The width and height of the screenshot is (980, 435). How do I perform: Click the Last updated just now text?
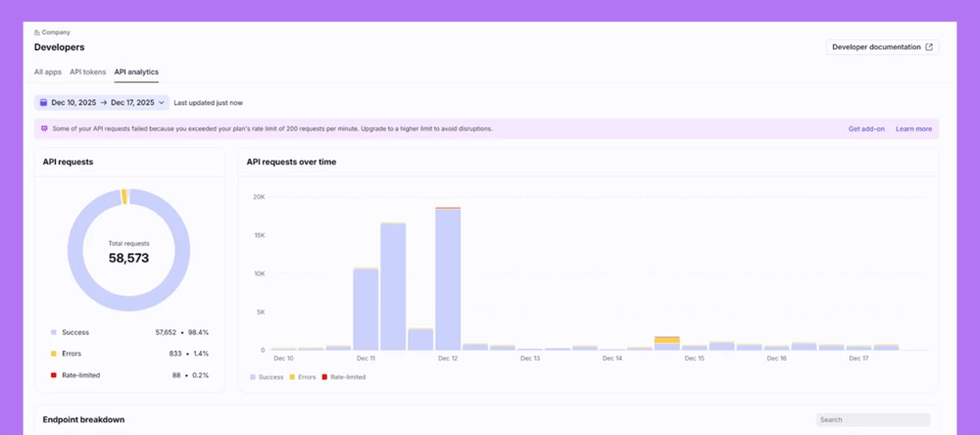(208, 103)
